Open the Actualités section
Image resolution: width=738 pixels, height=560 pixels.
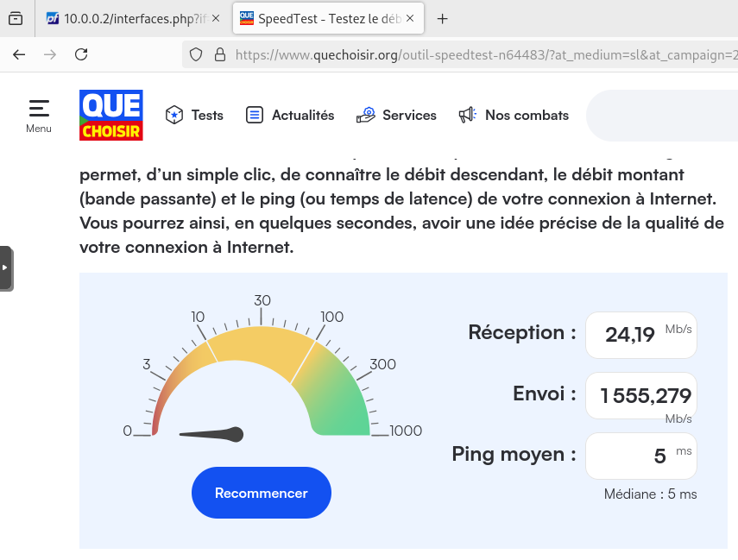pyautogui.click(x=290, y=115)
